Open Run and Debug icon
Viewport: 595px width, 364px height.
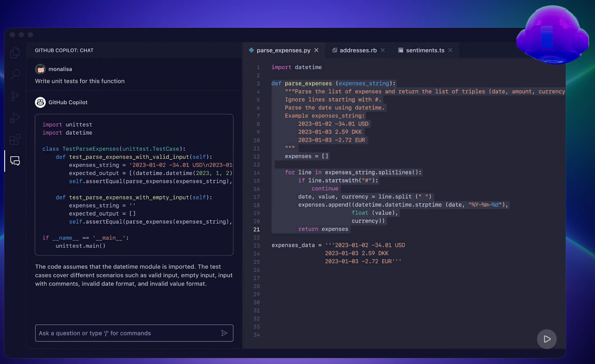15,118
